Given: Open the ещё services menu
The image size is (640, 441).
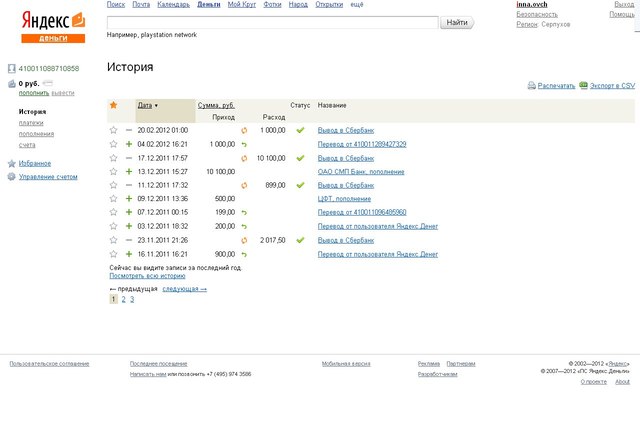Looking at the screenshot, I should click(357, 4).
